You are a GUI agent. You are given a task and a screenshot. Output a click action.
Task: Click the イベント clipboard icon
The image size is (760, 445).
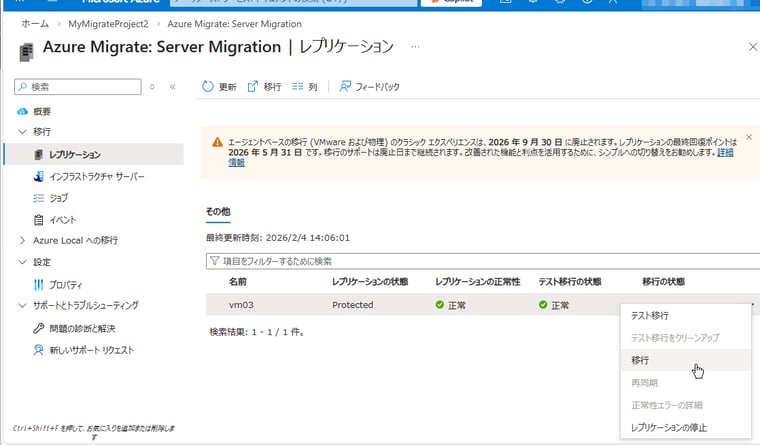39,220
